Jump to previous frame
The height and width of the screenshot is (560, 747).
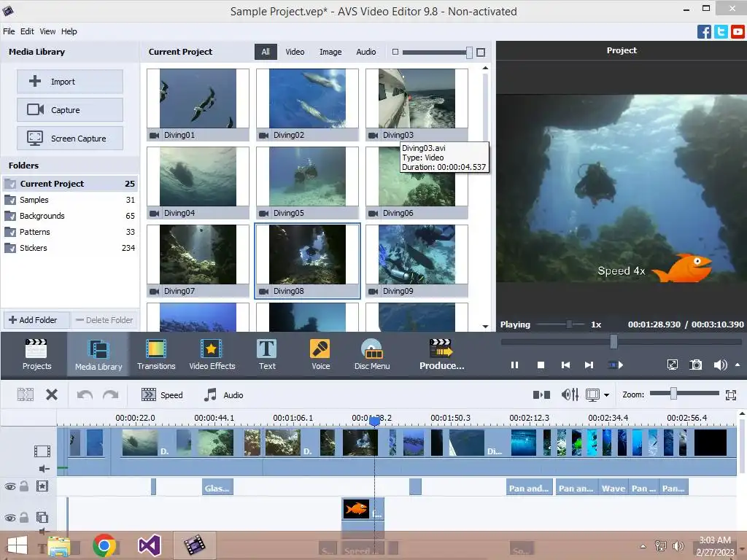tap(565, 365)
